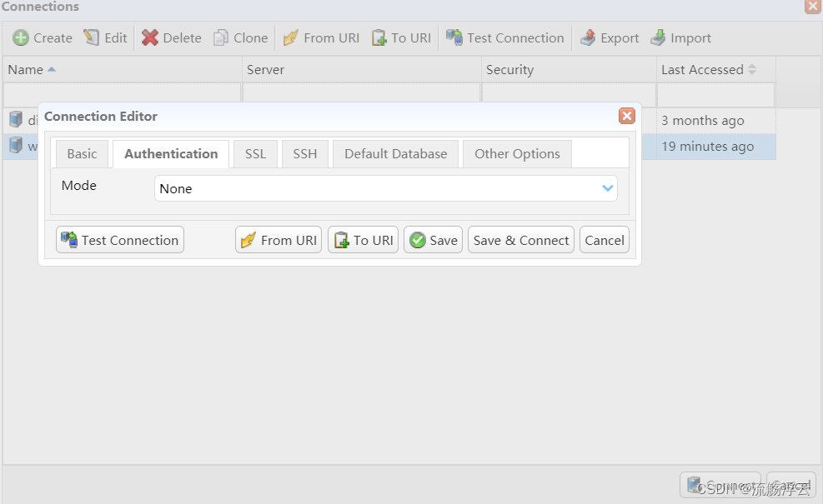Sort connections by Name column arrow
The height and width of the screenshot is (504, 823).
[52, 70]
